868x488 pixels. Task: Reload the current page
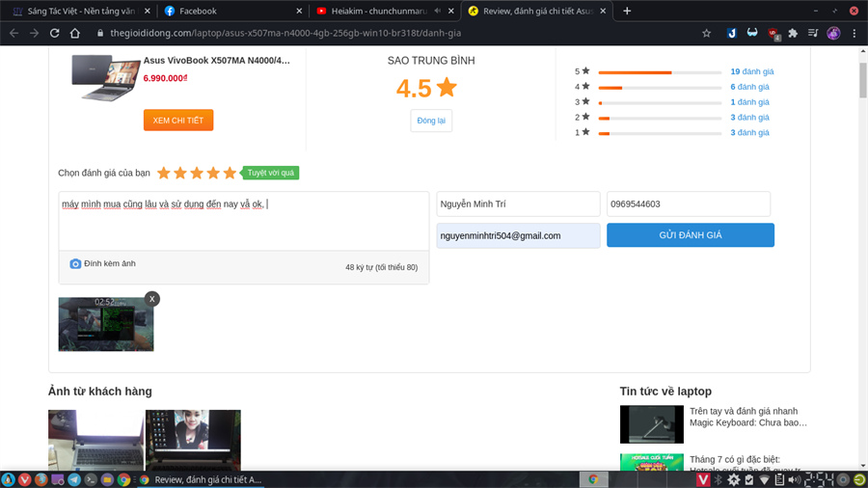pyautogui.click(x=54, y=33)
